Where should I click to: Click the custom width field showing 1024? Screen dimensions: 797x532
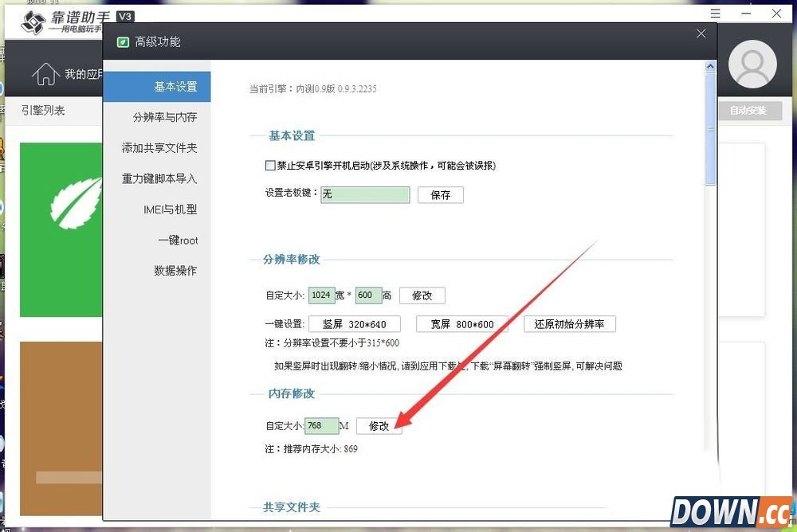321,295
